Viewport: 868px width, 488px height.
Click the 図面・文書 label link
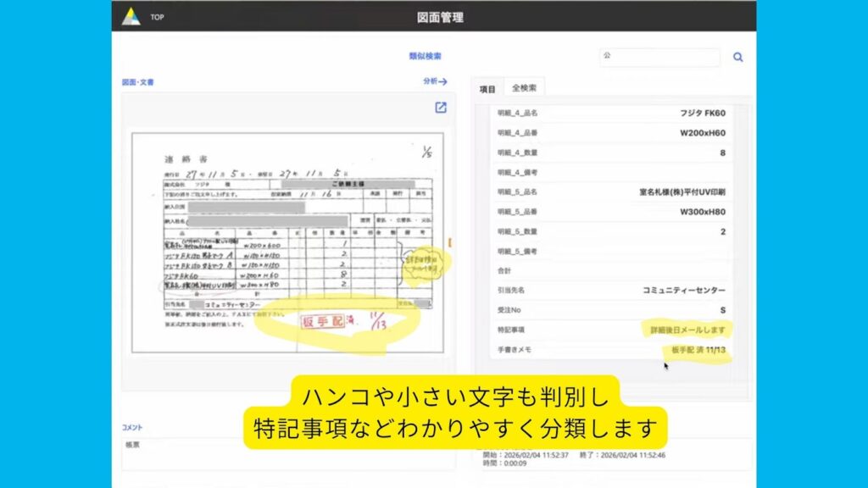138,82
